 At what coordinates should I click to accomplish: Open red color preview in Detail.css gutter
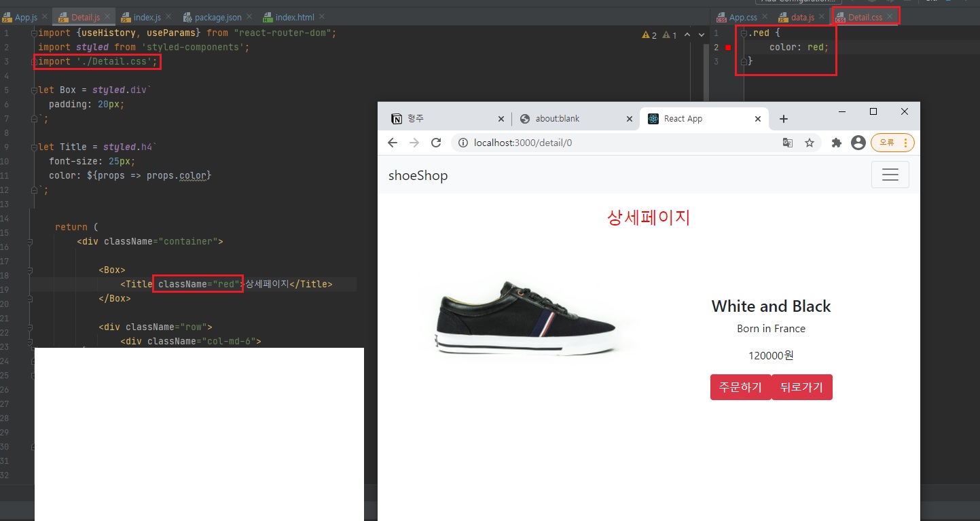(x=728, y=48)
